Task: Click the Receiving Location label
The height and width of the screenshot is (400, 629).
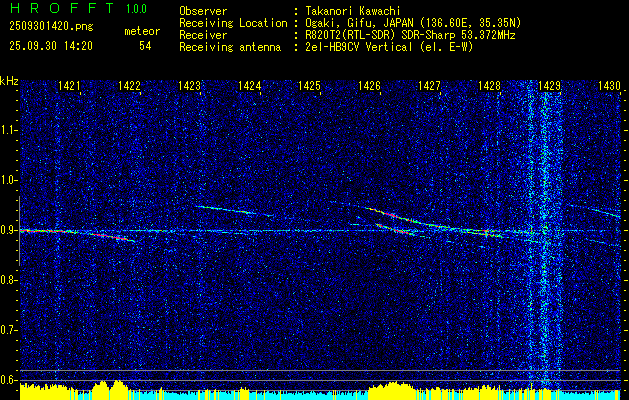Action: click(x=233, y=23)
